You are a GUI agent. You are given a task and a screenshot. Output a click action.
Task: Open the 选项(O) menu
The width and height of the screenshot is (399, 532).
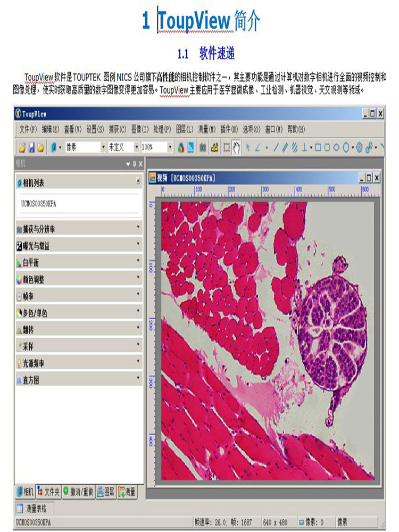tap(252, 129)
